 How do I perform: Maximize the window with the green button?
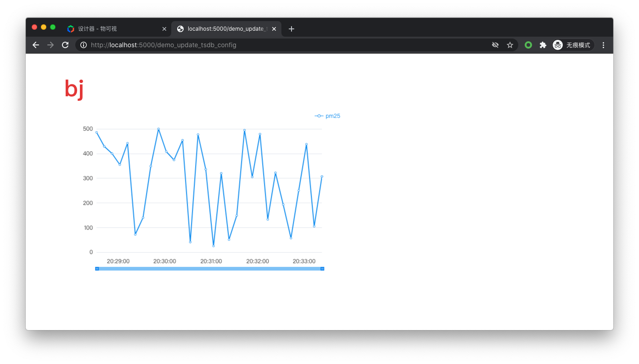(x=53, y=27)
